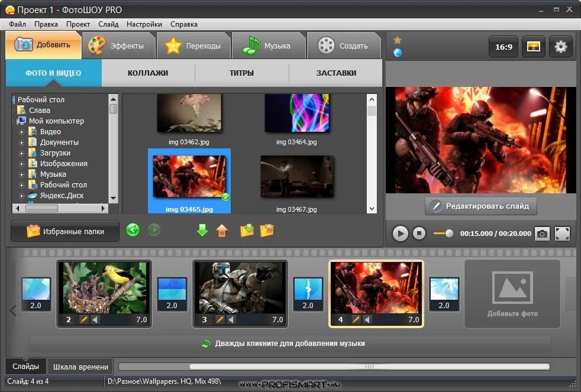Select the Слава folder in tree
This screenshot has width=581, height=392.
tap(39, 111)
